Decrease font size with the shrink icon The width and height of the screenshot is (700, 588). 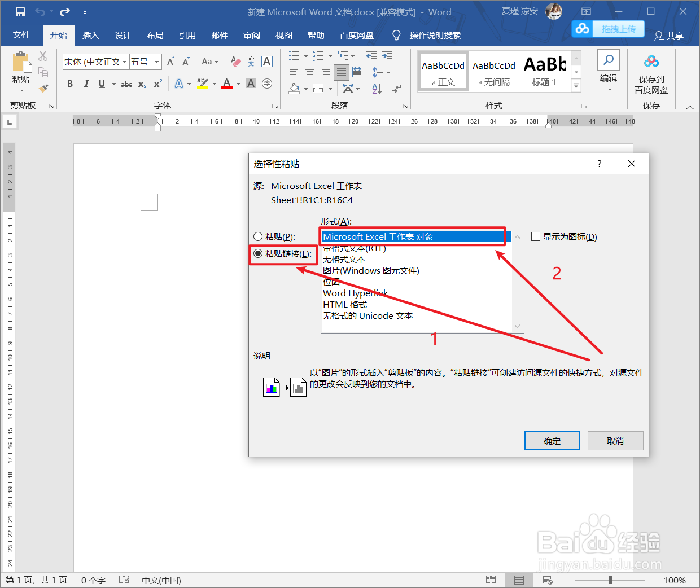[186, 62]
